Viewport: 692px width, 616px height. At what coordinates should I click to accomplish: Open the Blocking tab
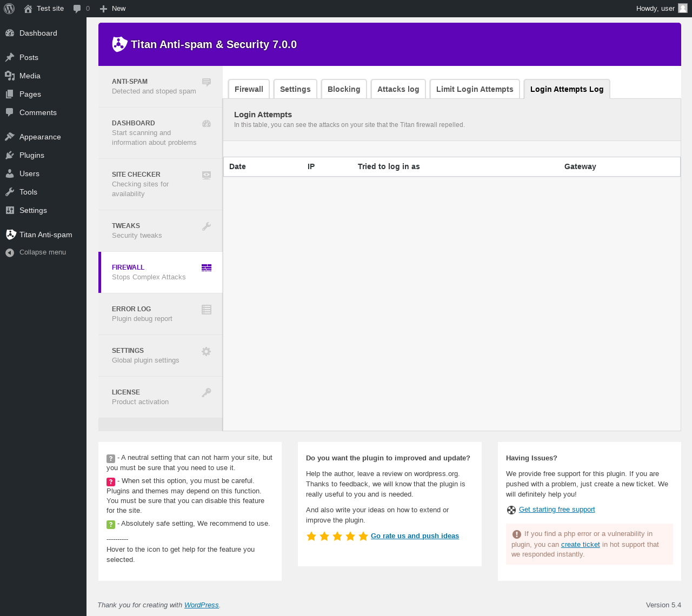pyautogui.click(x=344, y=89)
